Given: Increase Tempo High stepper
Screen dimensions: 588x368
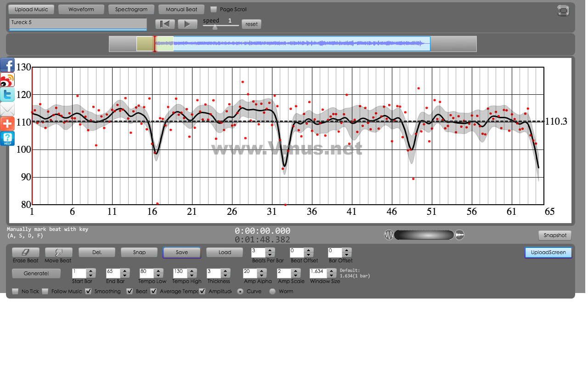Looking at the screenshot, I should pyautogui.click(x=192, y=271).
